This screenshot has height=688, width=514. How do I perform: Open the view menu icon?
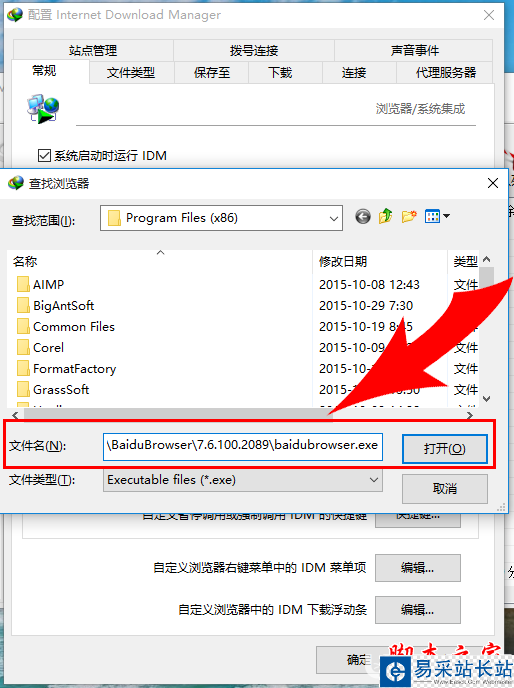point(432,216)
